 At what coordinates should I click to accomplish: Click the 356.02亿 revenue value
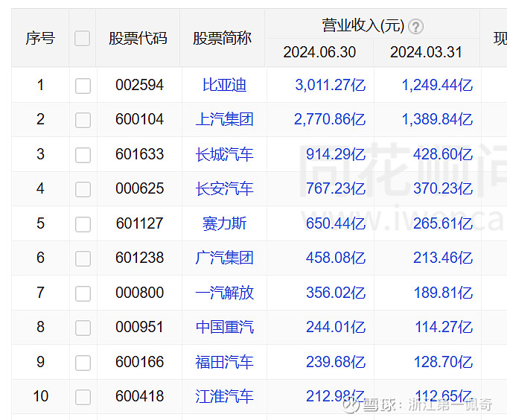click(x=336, y=293)
